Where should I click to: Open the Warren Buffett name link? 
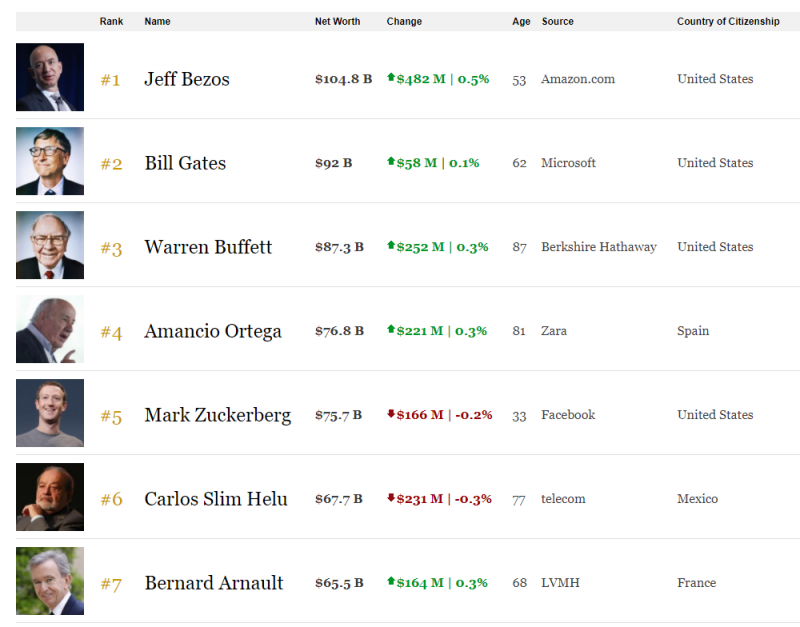[x=208, y=247]
